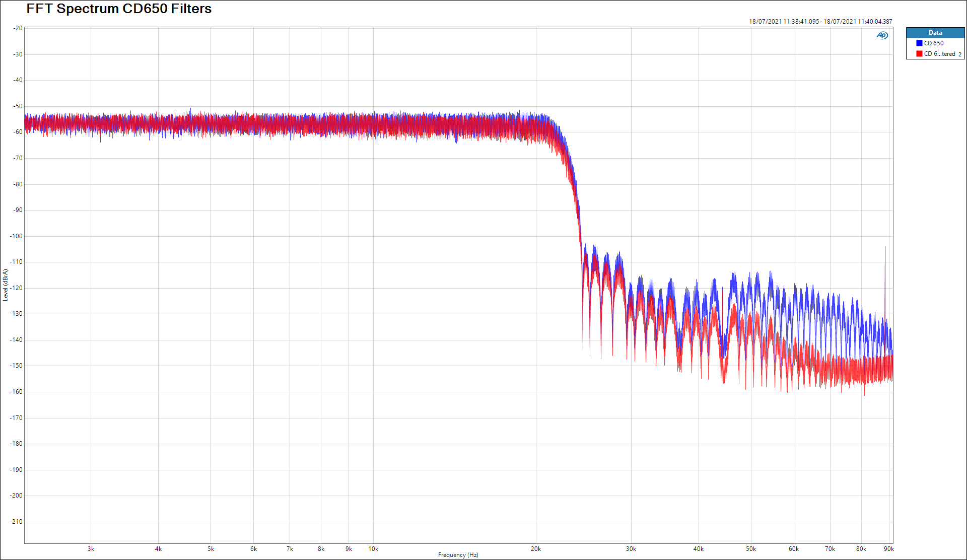Click the measurement timestamp text above graph
This screenshot has width=967, height=560.
point(820,22)
